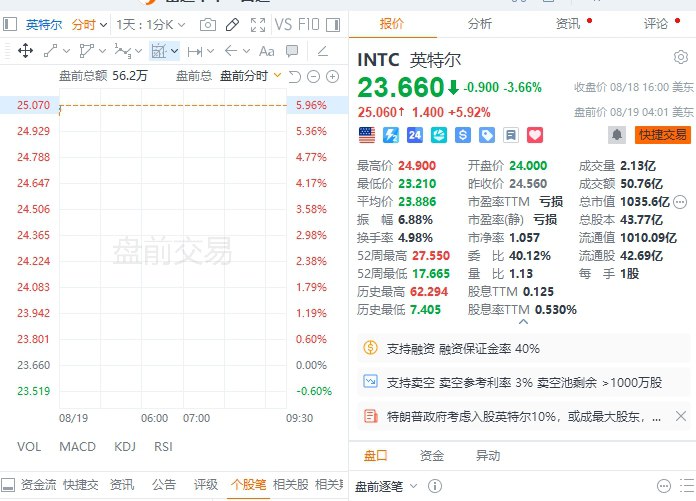Switch to the 分析 tab
Image resolution: width=696 pixels, height=501 pixels.
(x=480, y=24)
